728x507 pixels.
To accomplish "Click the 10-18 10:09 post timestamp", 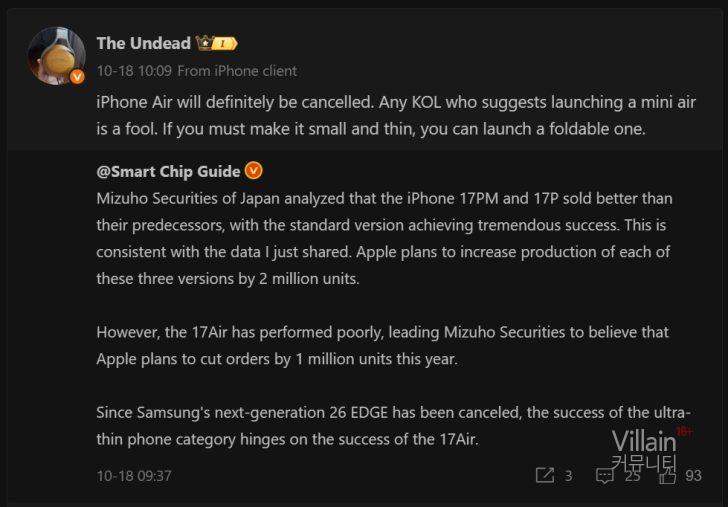I will (x=134, y=71).
